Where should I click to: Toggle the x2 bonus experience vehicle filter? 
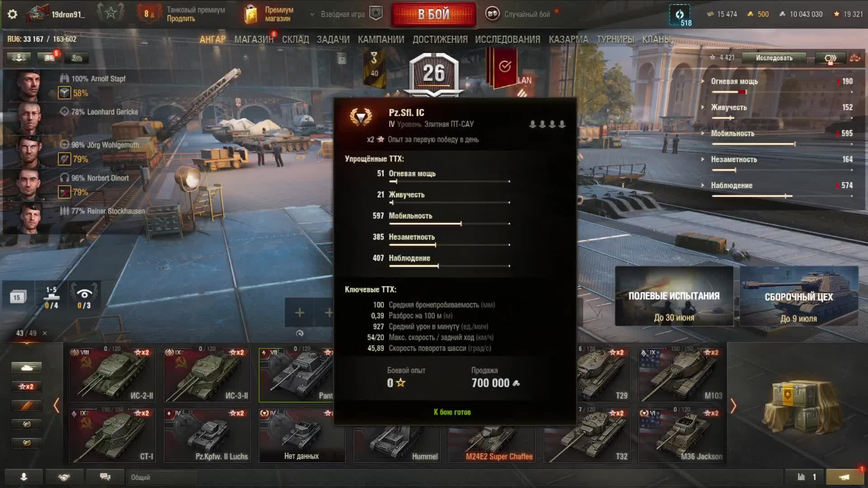tap(26, 386)
